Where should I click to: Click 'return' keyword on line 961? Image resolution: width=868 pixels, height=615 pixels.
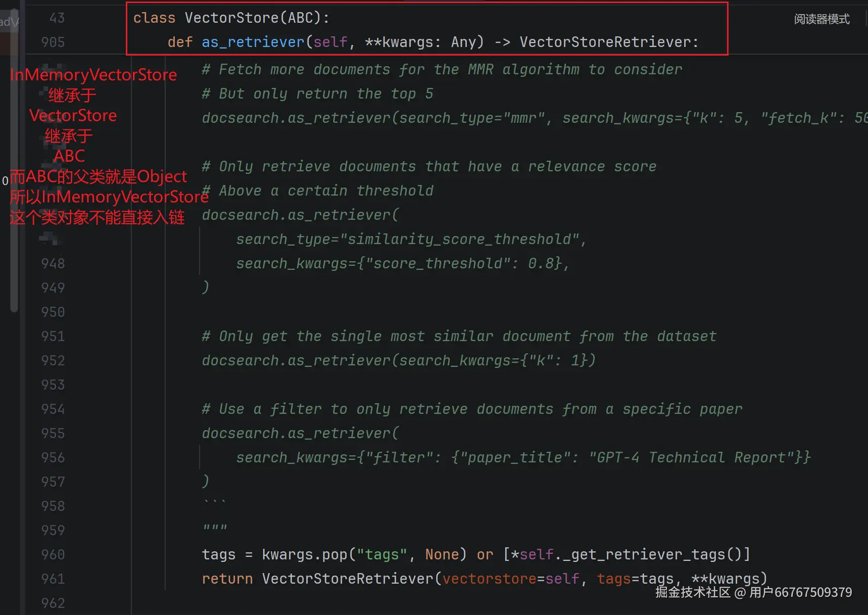(x=227, y=579)
